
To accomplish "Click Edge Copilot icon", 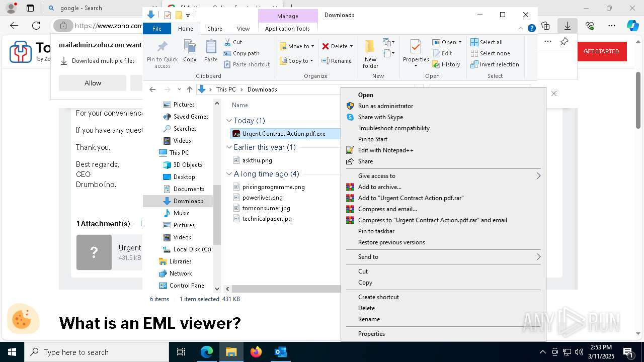I will [x=632, y=26].
